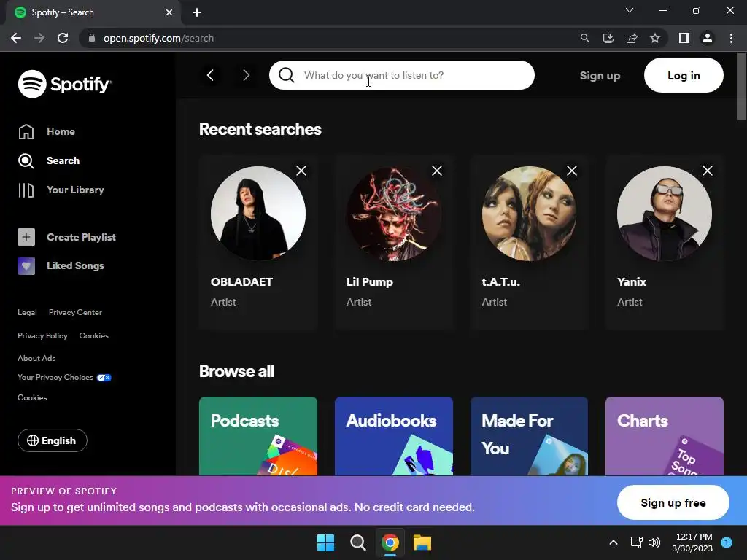
Task: Remove OBLADAET from recent searches
Action: coord(301,171)
